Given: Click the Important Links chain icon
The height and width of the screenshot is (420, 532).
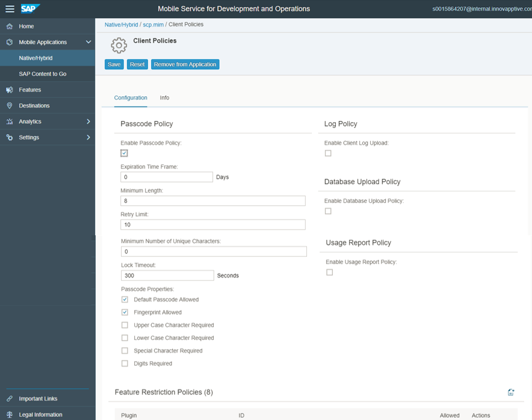Looking at the screenshot, I should pos(10,399).
